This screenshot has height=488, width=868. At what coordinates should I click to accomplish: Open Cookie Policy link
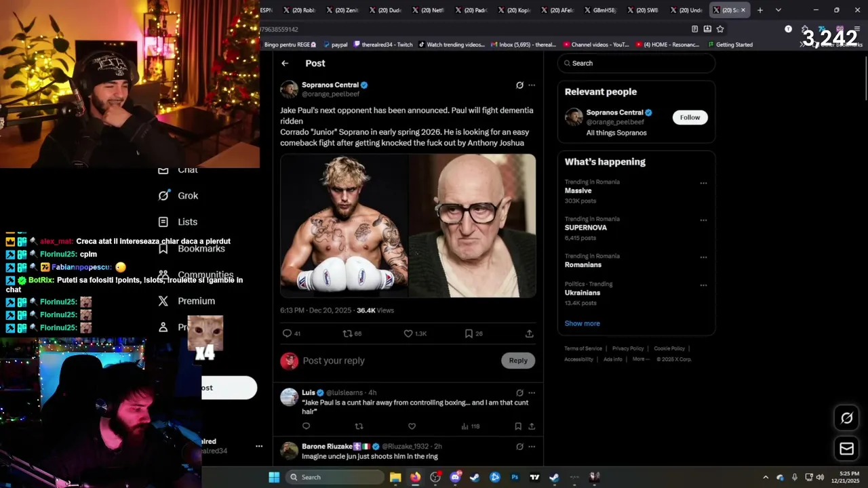coord(669,348)
